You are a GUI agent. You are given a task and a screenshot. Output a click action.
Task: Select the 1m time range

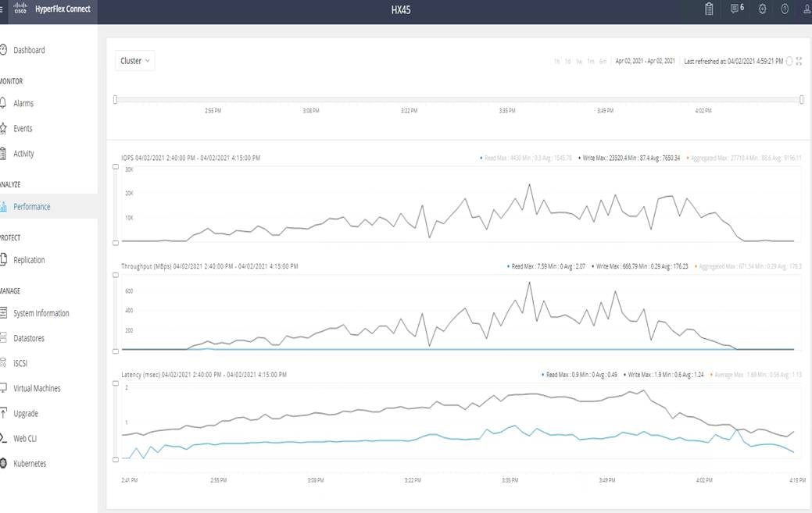coord(590,61)
